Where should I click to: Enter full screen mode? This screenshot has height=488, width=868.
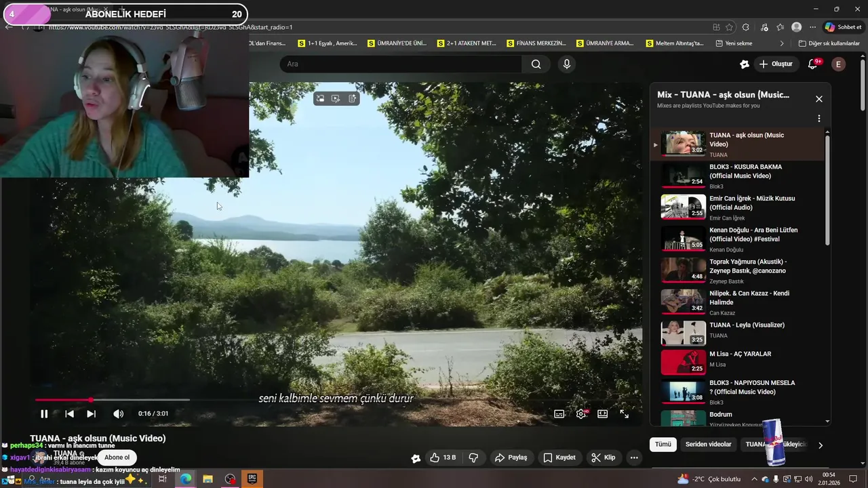625,414
